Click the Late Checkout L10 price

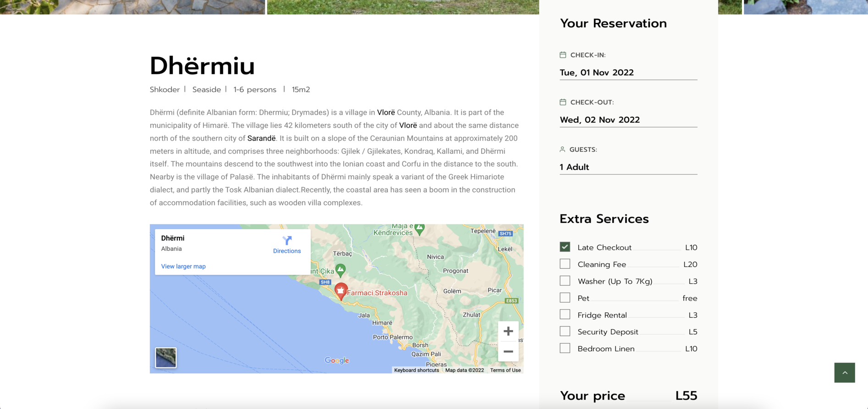(x=691, y=247)
